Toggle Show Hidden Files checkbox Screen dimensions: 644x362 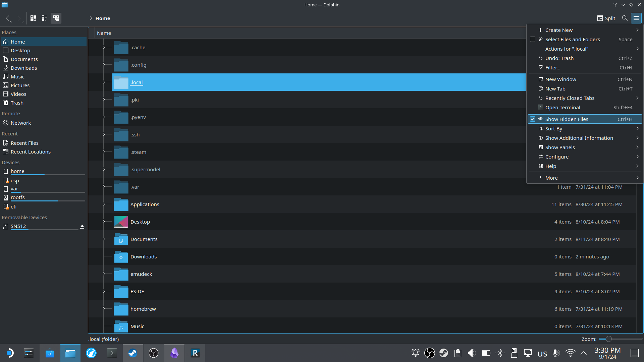pos(533,119)
